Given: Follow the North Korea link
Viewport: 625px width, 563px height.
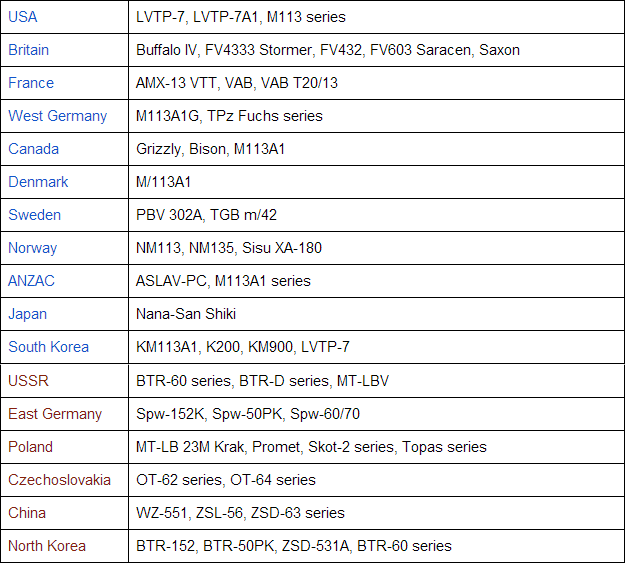Looking at the screenshot, I should pos(47,546).
